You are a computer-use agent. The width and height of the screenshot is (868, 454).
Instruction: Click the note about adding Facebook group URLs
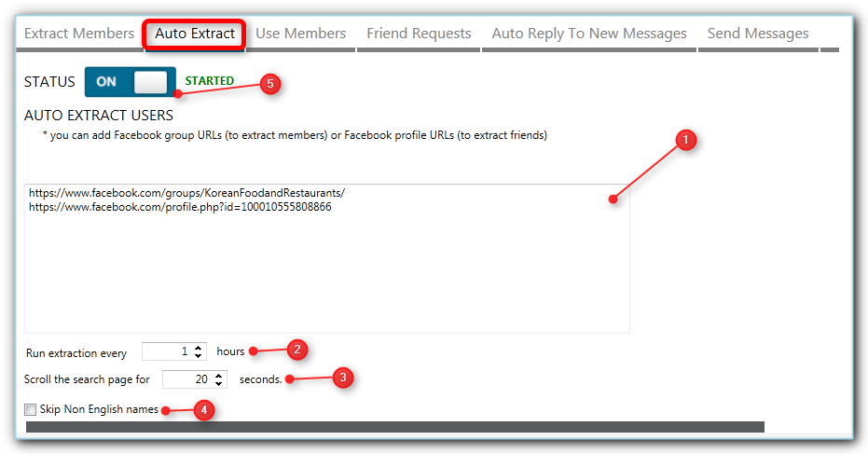click(295, 135)
